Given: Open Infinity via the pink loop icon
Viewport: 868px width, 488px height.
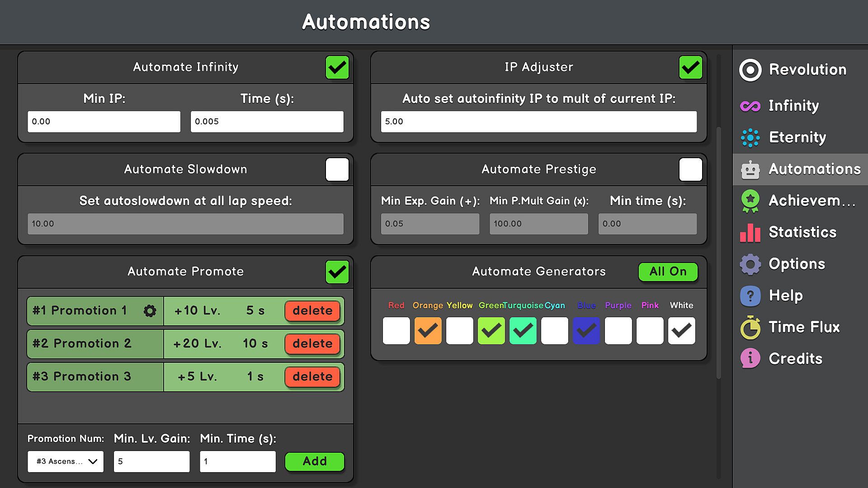Looking at the screenshot, I should (x=750, y=106).
